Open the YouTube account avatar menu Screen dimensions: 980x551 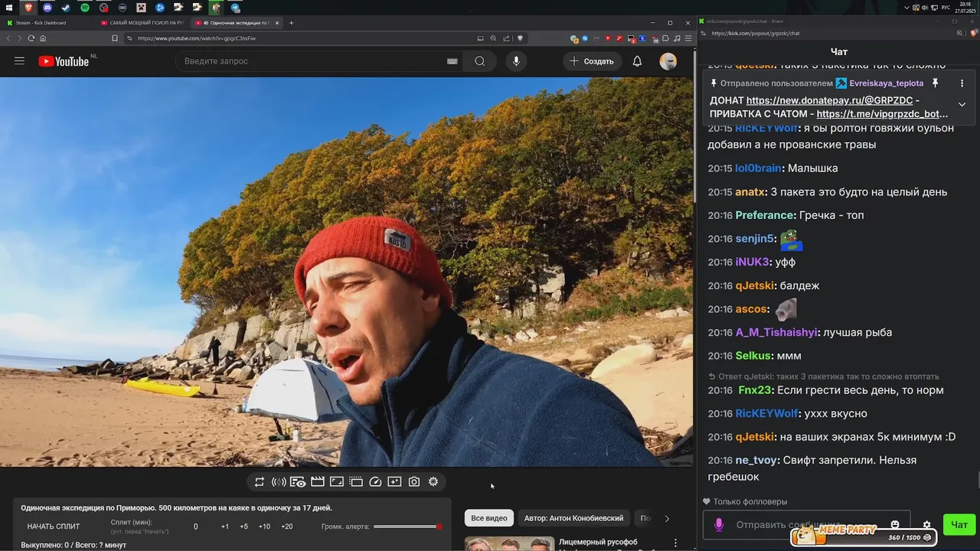click(668, 61)
